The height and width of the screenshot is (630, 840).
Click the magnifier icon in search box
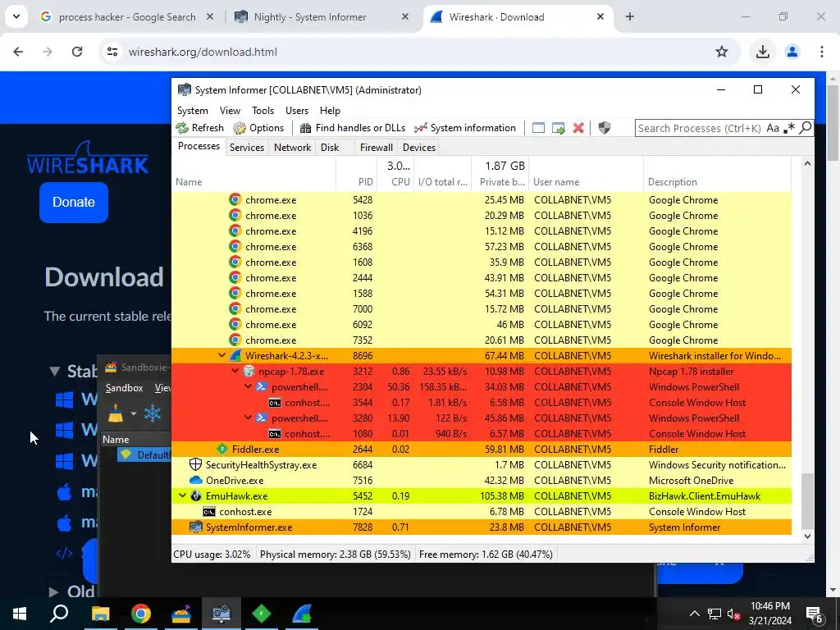coord(806,128)
